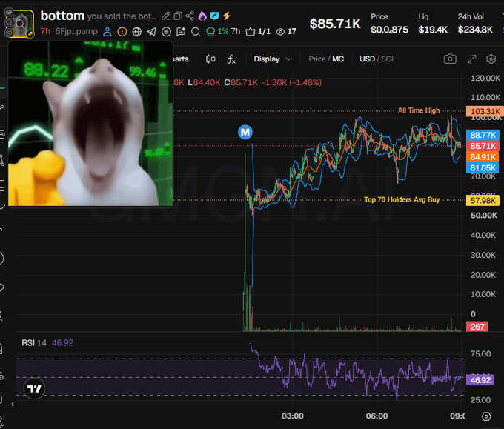The image size is (504, 429).
Task: Click the pencil edit icon beside the token name
Action: (165, 16)
